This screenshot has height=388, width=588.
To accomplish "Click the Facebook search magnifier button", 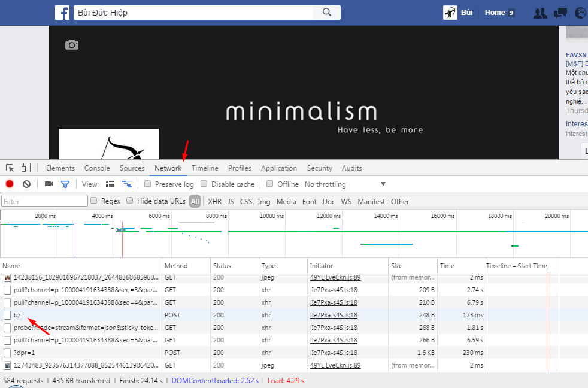I will 327,13.
